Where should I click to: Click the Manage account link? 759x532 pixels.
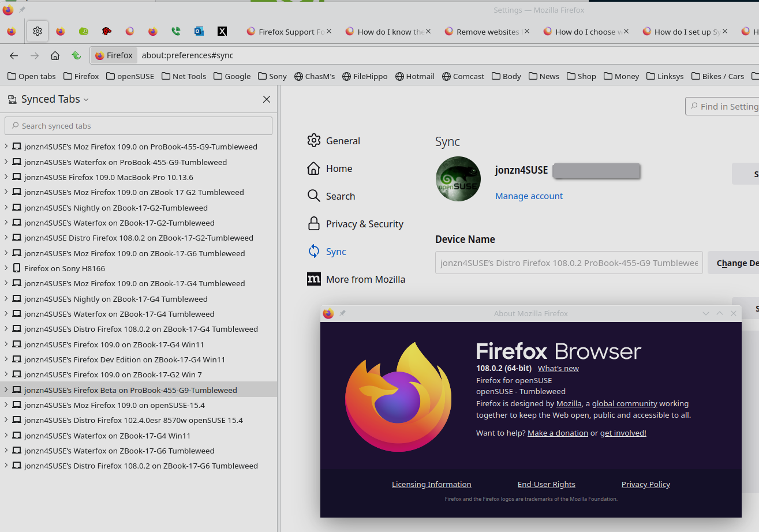click(529, 196)
